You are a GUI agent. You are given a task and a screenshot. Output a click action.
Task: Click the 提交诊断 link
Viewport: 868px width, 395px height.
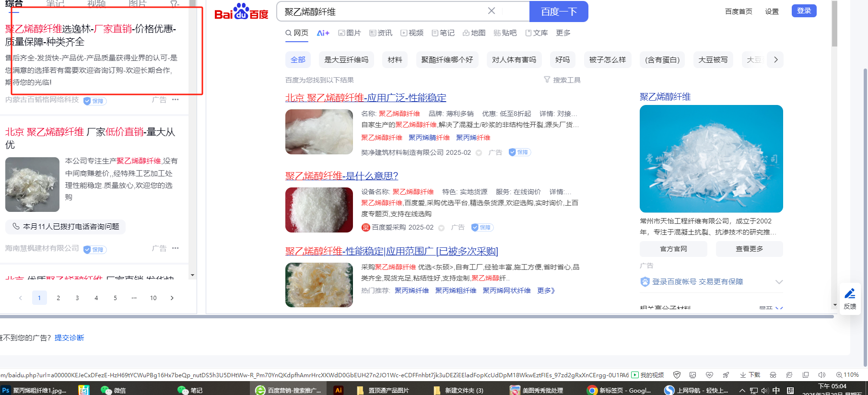[x=70, y=338]
